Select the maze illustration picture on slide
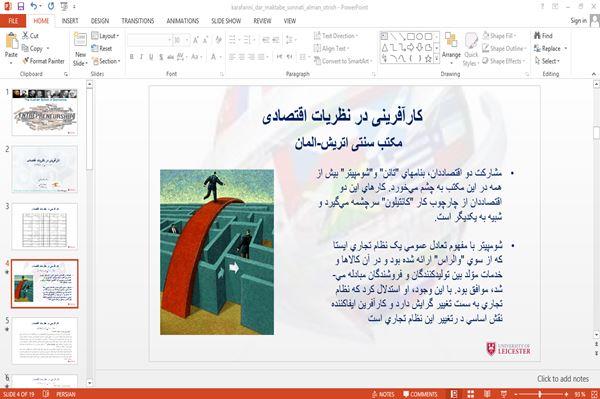Screen dimensions: 600x399 [217, 252]
